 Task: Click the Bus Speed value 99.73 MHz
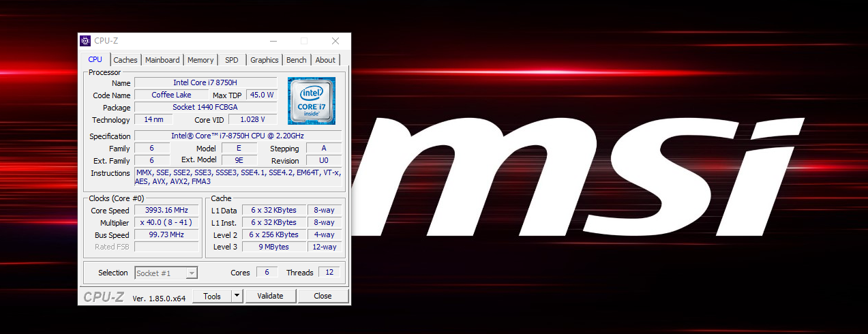(x=166, y=235)
